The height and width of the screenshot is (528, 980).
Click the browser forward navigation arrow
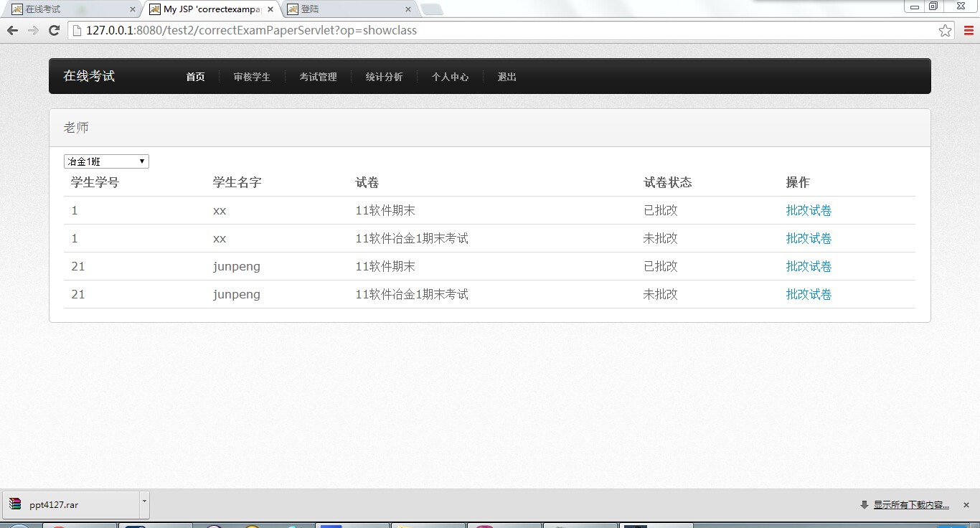pyautogui.click(x=32, y=30)
